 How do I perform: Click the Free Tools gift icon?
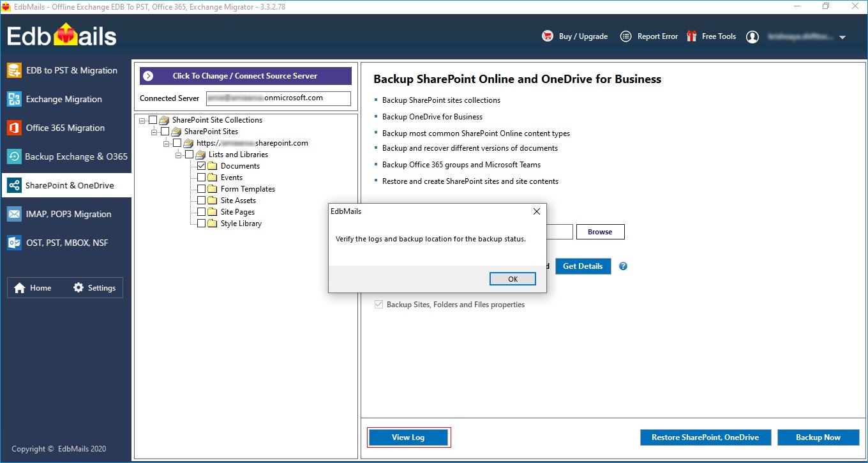pos(692,36)
